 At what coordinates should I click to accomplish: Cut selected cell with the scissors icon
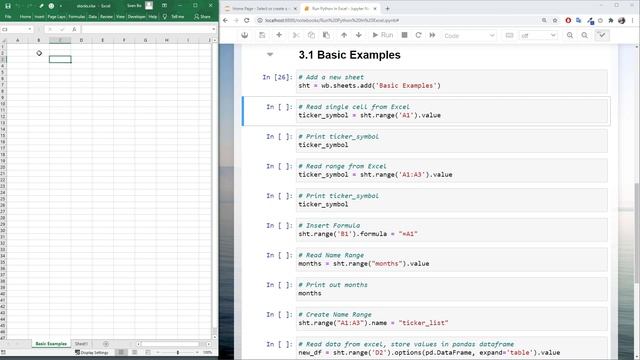(x=296, y=36)
